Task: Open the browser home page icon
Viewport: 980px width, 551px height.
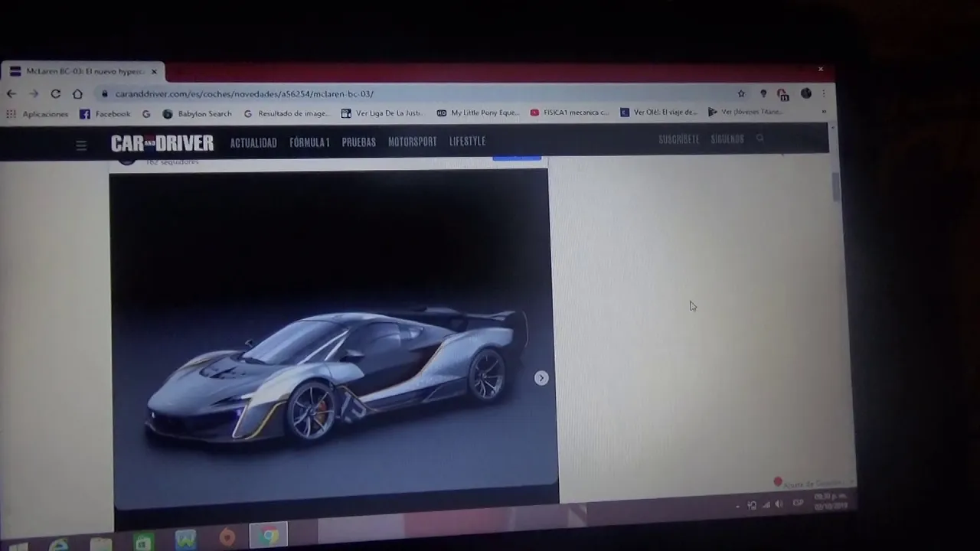Action: tap(77, 93)
